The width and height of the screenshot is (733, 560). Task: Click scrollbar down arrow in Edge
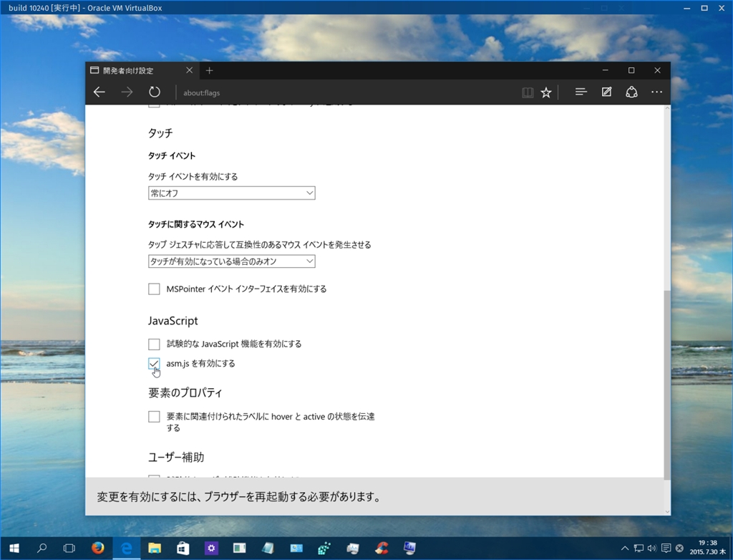pyautogui.click(x=667, y=511)
